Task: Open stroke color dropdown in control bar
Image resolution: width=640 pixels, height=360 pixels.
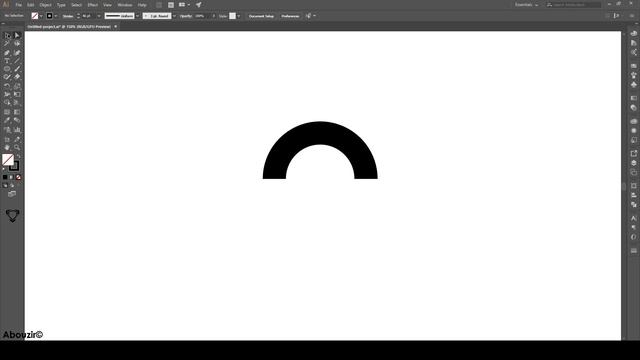Action: 56,16
